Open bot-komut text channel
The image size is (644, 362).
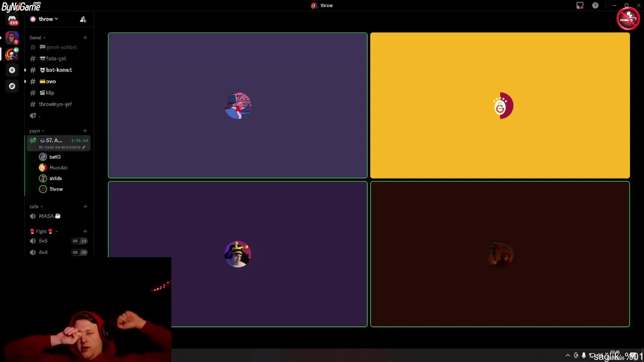(57, 70)
